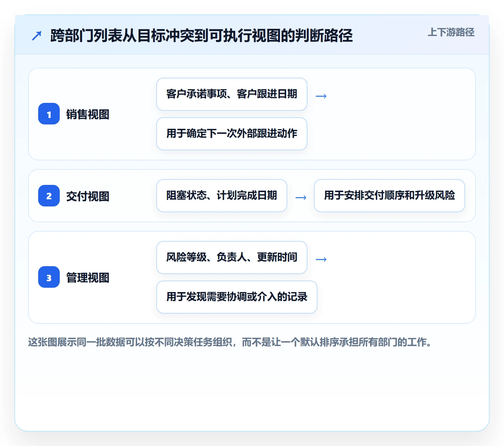
Task: Click the number 3 badge for 管理视图
Action: [49, 277]
